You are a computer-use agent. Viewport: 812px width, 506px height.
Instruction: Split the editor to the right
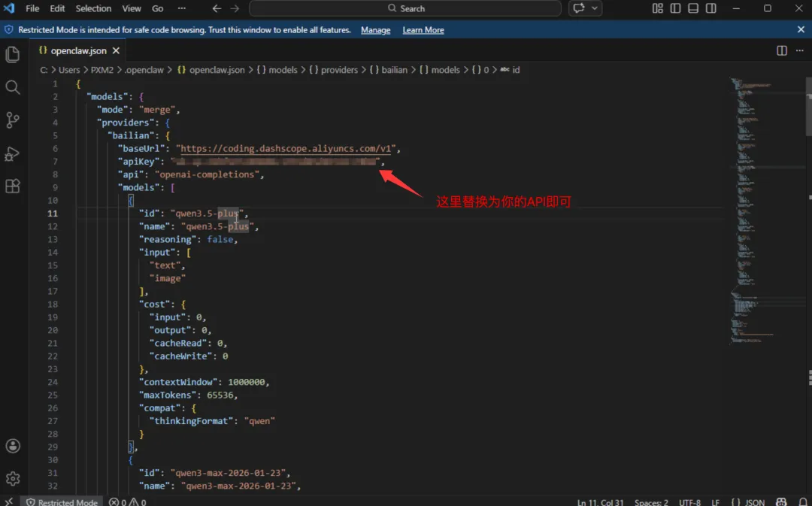pos(782,50)
